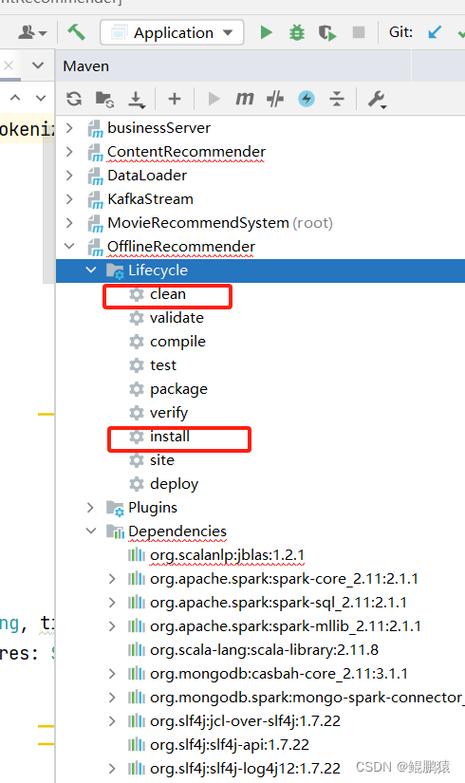Viewport: 465px width, 783px height.
Task: Collapse the OfflineRecommender module
Action: 70,246
